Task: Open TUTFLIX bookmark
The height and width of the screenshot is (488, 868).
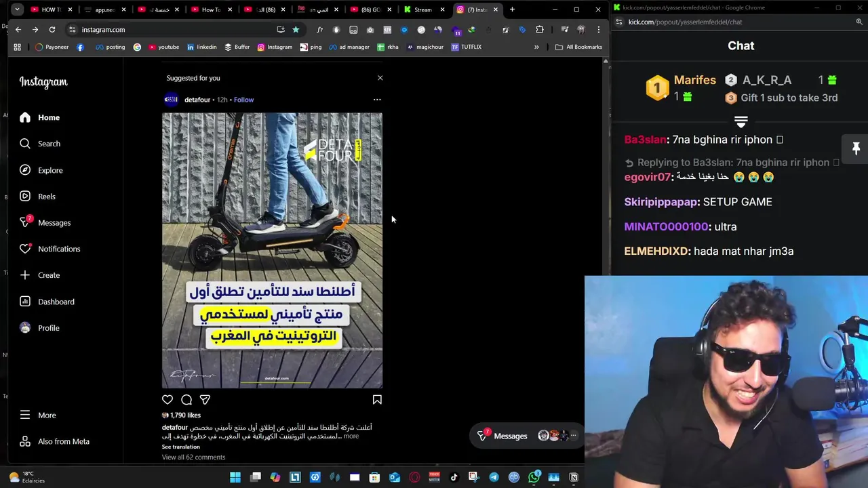Action: coord(466,47)
